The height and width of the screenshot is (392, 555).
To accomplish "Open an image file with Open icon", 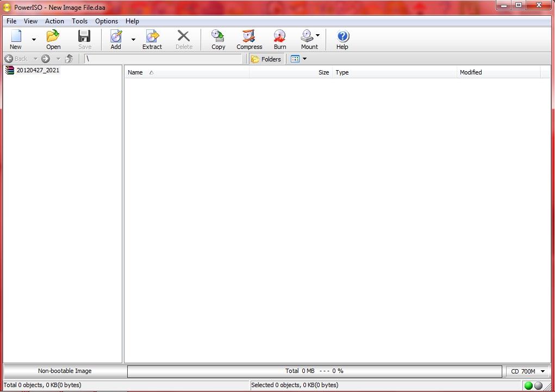I will (x=53, y=39).
